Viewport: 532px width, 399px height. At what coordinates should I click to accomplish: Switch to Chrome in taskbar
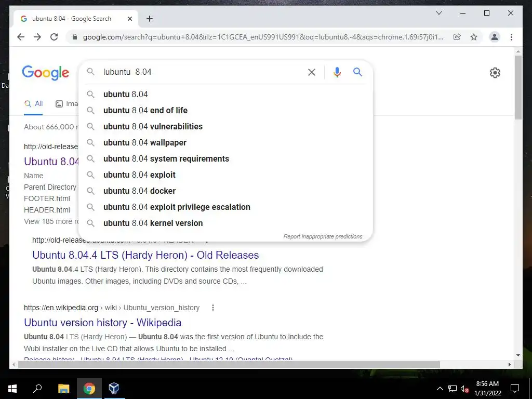pyautogui.click(x=89, y=389)
